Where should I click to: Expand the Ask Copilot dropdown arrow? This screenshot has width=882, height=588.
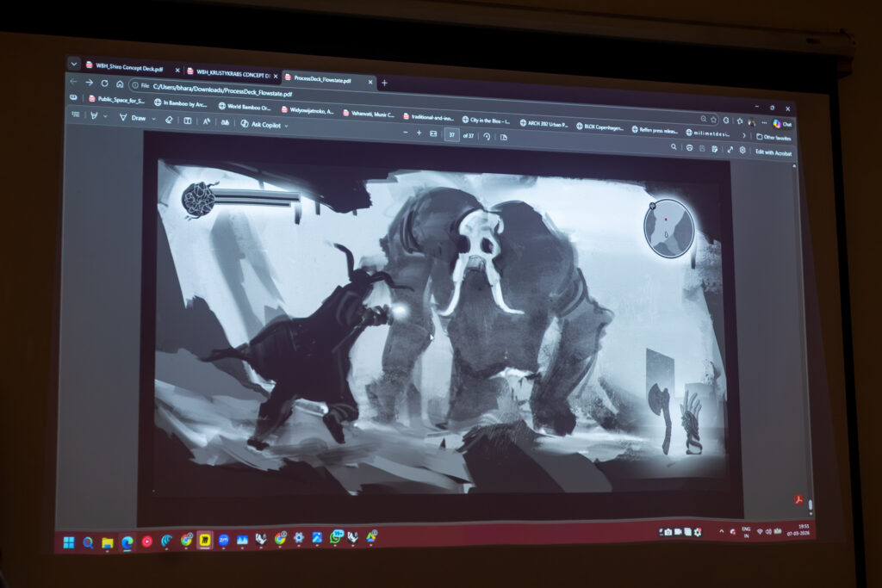286,126
